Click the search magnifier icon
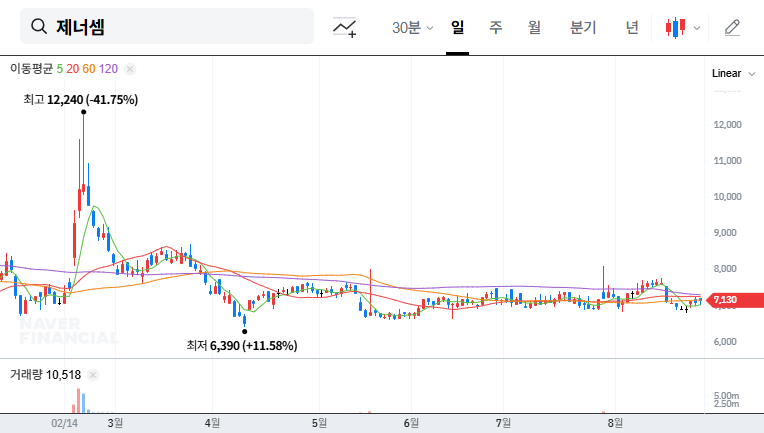This screenshot has height=433, width=764. (x=40, y=27)
